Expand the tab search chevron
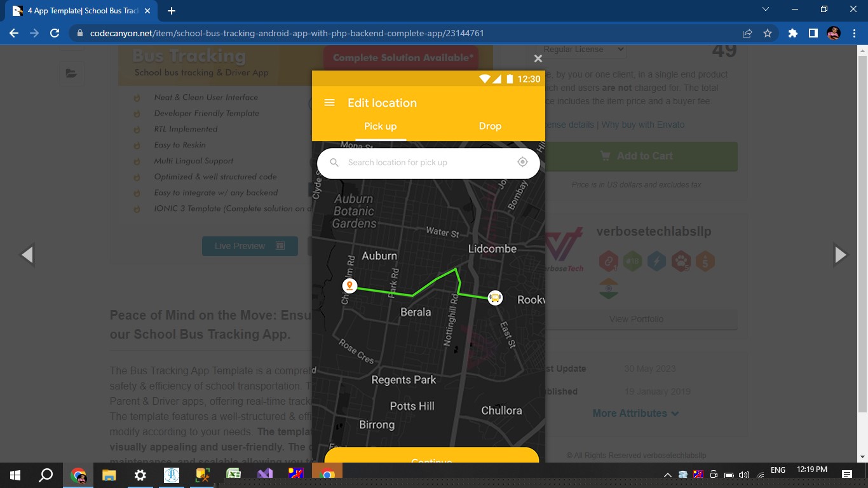Image resolution: width=868 pixels, height=488 pixels. [x=766, y=10]
